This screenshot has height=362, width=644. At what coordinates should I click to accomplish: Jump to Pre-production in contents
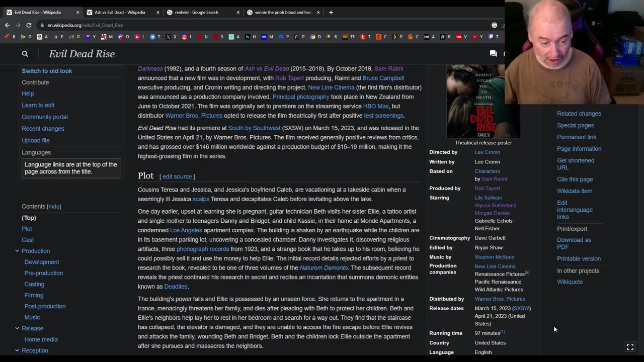(x=44, y=273)
